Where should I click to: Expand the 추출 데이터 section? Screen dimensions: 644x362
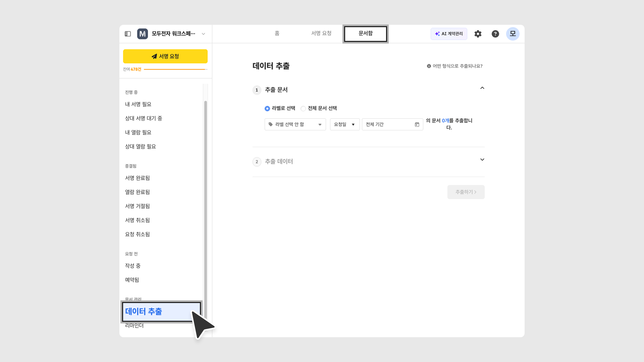click(x=482, y=160)
